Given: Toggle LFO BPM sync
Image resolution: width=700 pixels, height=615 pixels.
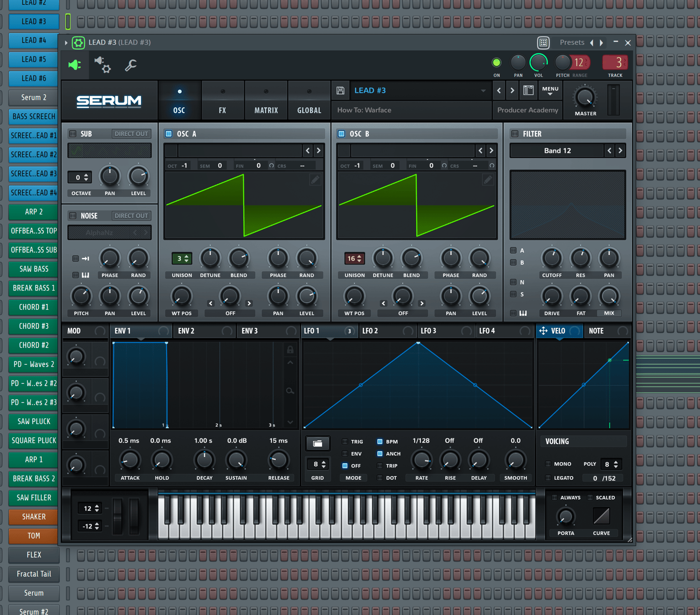Looking at the screenshot, I should pyautogui.click(x=380, y=442).
